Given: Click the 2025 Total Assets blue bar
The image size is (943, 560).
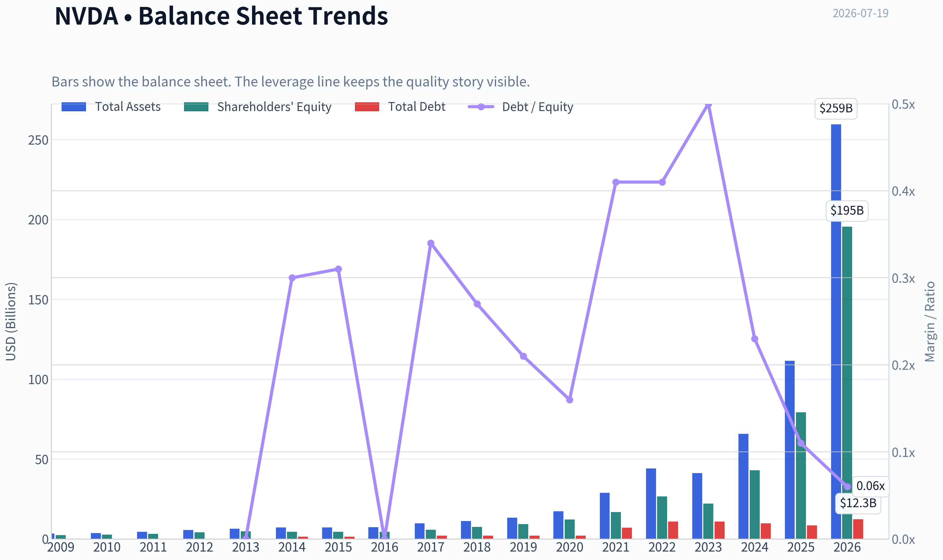Looking at the screenshot, I should (790, 449).
